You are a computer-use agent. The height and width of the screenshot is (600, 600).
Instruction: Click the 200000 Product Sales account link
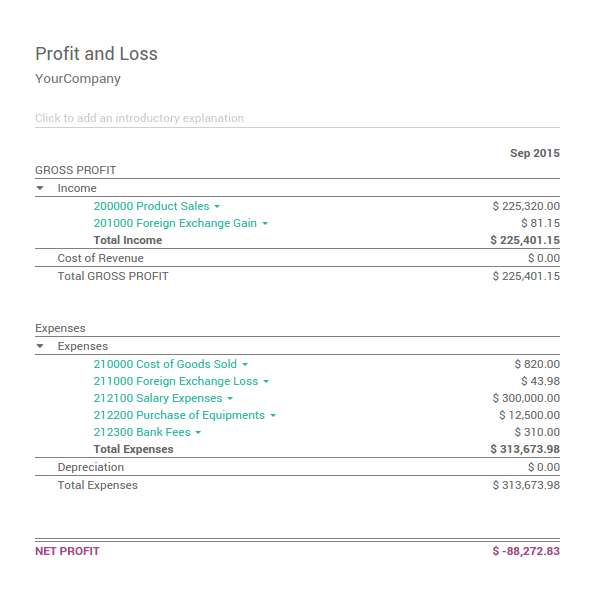(x=151, y=206)
